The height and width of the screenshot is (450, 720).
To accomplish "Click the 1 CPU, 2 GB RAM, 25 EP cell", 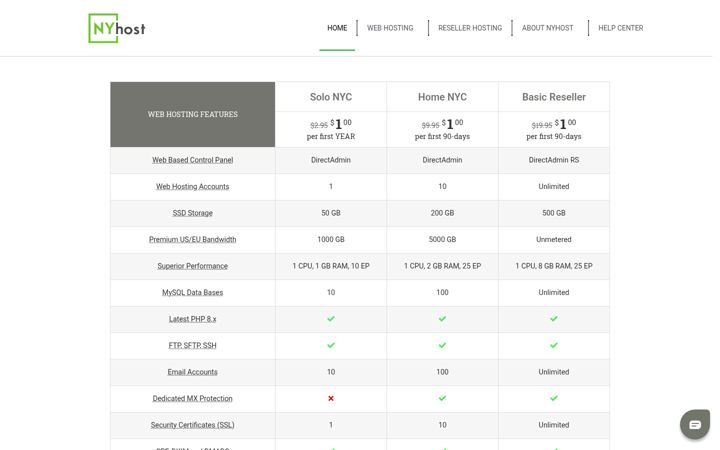I will [x=442, y=266].
